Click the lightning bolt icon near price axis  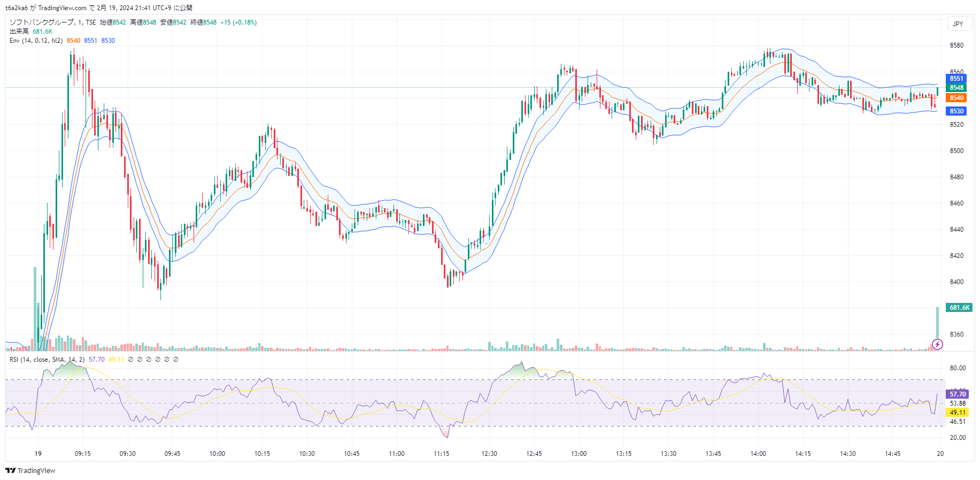(x=937, y=344)
